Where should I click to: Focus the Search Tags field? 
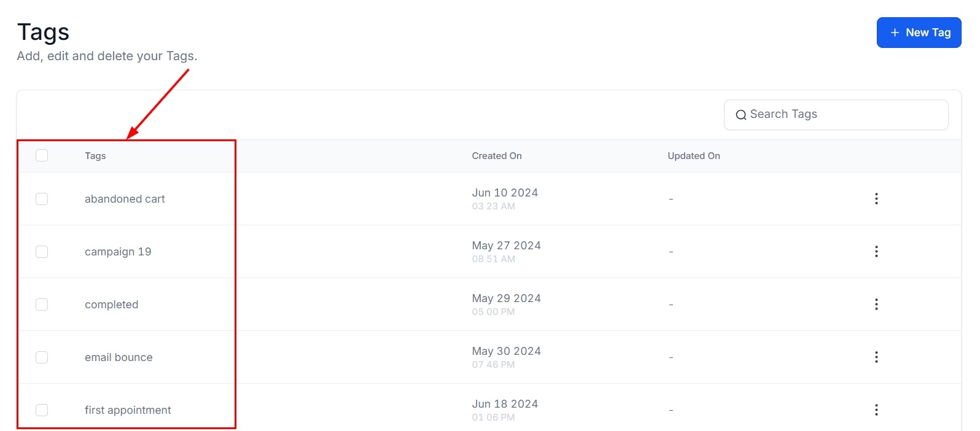[x=844, y=115]
